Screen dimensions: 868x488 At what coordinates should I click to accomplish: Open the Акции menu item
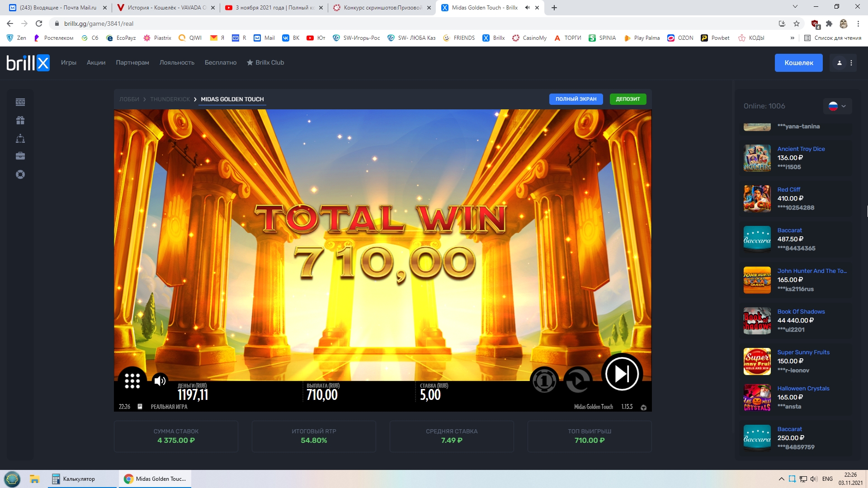point(96,63)
